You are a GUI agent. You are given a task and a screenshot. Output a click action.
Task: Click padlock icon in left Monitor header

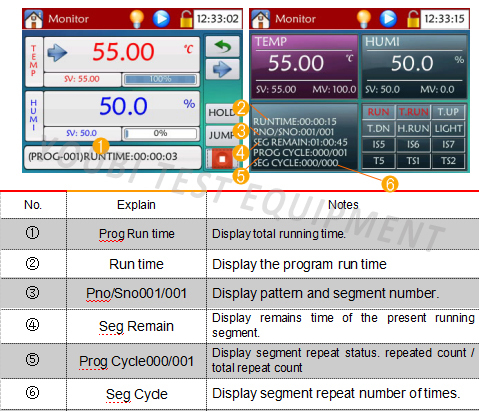pyautogui.click(x=186, y=19)
